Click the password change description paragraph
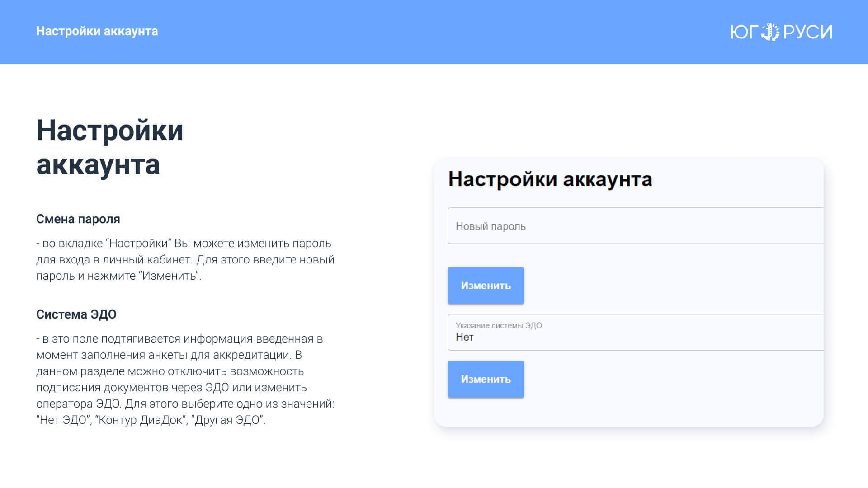 click(x=185, y=260)
